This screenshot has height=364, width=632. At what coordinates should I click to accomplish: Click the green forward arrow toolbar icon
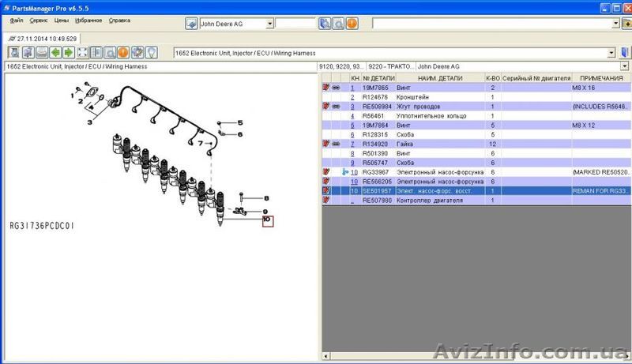coord(69,53)
